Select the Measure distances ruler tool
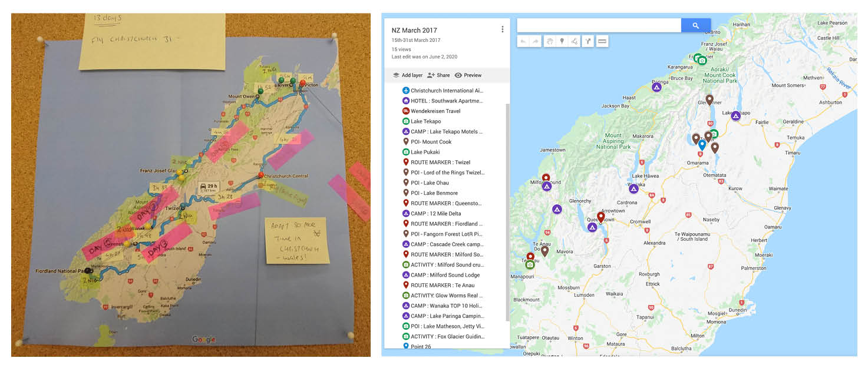This screenshot has width=868, height=368. pyautogui.click(x=602, y=41)
